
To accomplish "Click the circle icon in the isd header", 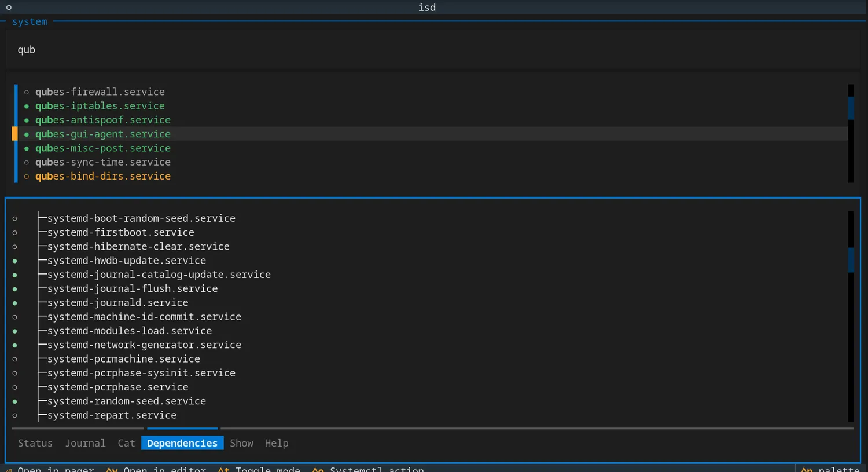I will (x=9, y=8).
